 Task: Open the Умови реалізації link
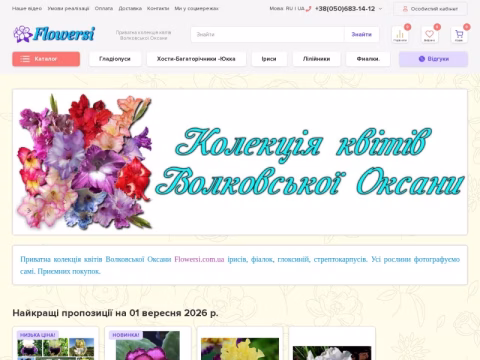click(68, 9)
